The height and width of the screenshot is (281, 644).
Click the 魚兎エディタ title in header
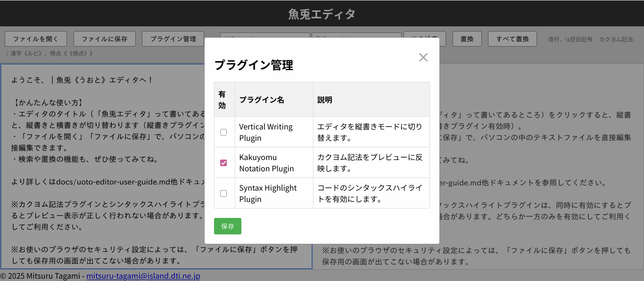pos(322,14)
